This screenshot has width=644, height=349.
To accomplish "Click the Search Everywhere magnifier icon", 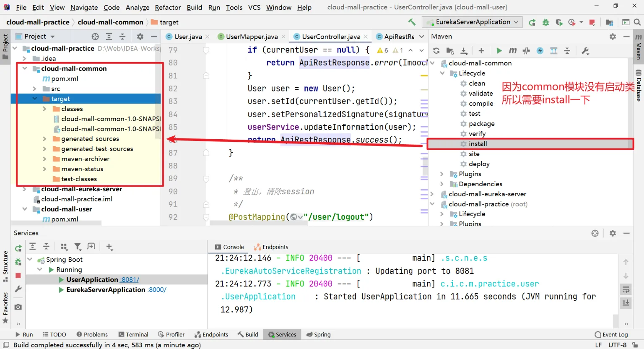I will pos(637,22).
